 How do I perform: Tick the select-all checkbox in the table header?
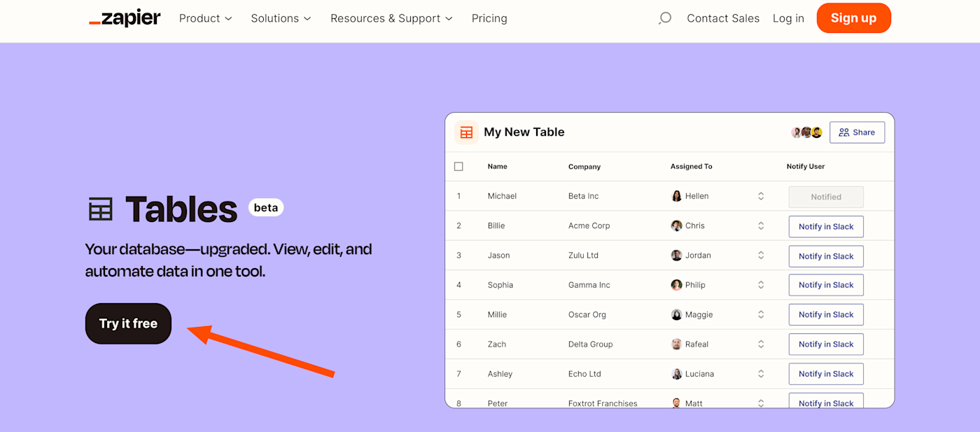point(458,167)
